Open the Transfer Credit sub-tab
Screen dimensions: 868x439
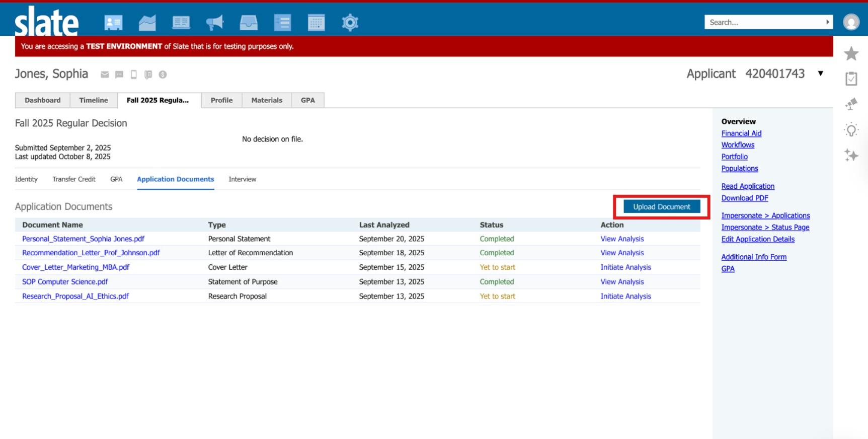click(x=74, y=179)
